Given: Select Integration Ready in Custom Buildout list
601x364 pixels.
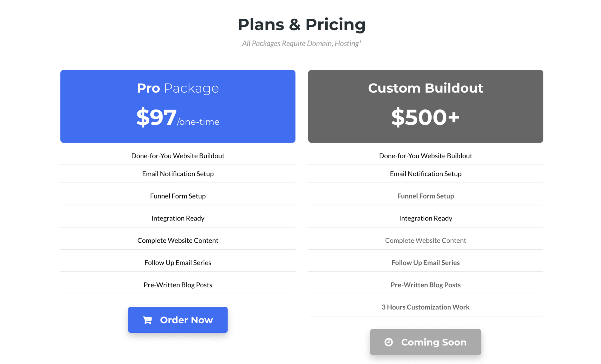Looking at the screenshot, I should pyautogui.click(x=425, y=218).
